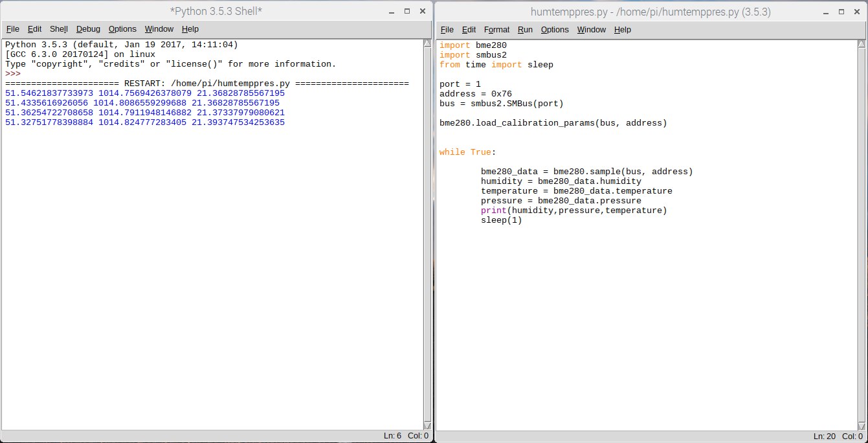
Task: Close the Python 3.5.3 Shell window
Action: point(423,12)
